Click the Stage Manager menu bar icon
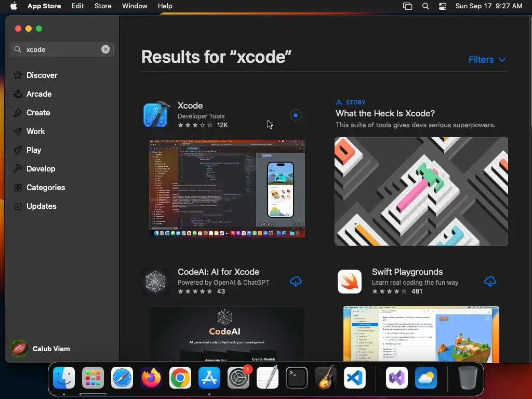The height and width of the screenshot is (399, 532). 407,6
